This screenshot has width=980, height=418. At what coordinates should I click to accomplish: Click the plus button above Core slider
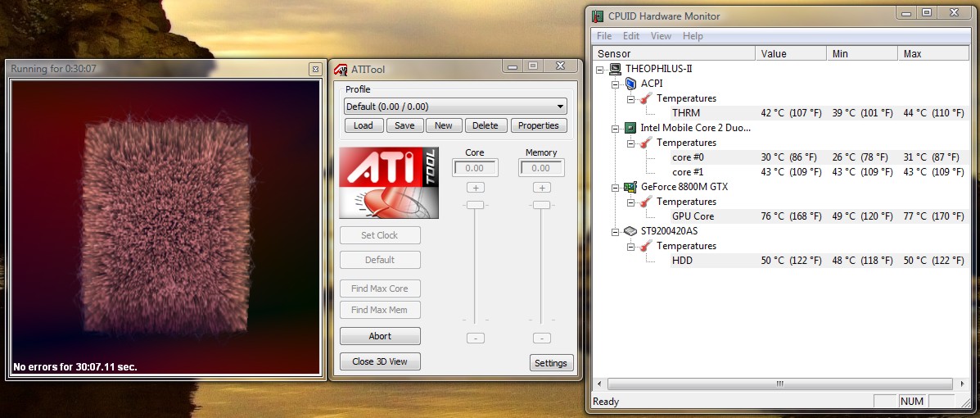coord(475,188)
